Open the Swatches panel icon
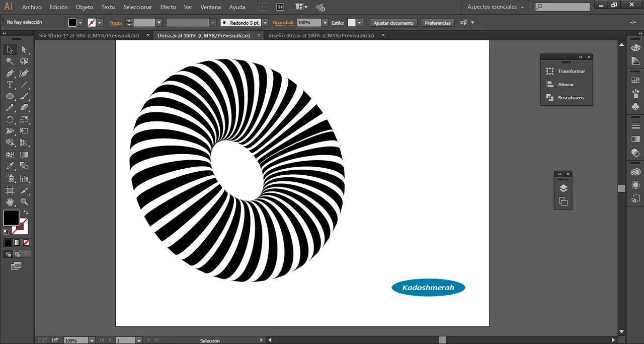Viewport: 644px width, 344px height. pos(635,81)
